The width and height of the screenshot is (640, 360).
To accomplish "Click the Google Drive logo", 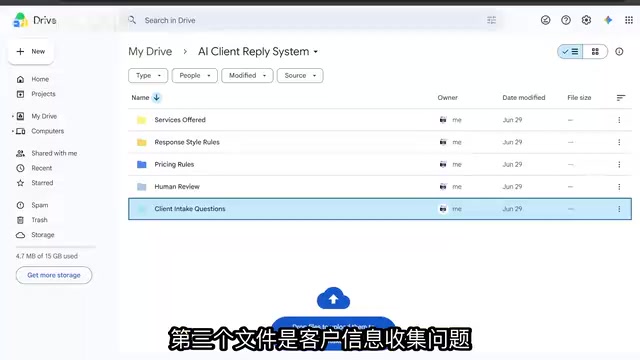I will pyautogui.click(x=20, y=20).
